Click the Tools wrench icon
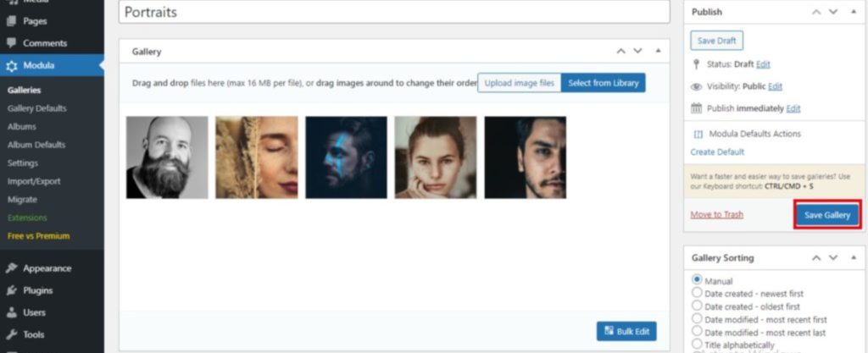This screenshot has width=868, height=353. pyautogui.click(x=11, y=334)
